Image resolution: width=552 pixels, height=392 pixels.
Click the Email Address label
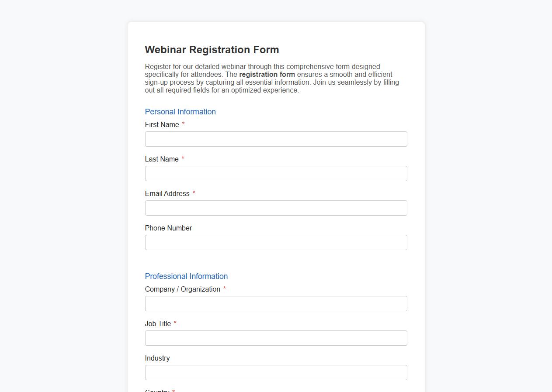click(x=167, y=193)
